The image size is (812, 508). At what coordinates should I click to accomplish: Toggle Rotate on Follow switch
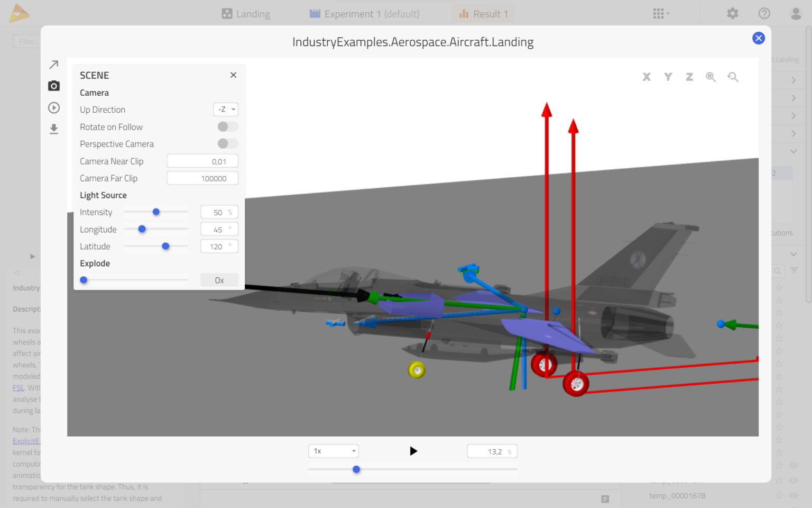tap(228, 126)
